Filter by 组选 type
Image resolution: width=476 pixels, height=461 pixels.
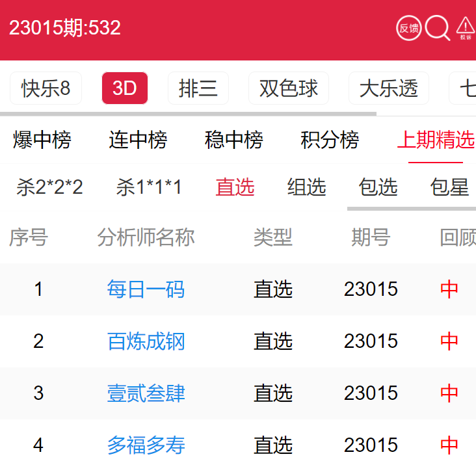coord(307,188)
